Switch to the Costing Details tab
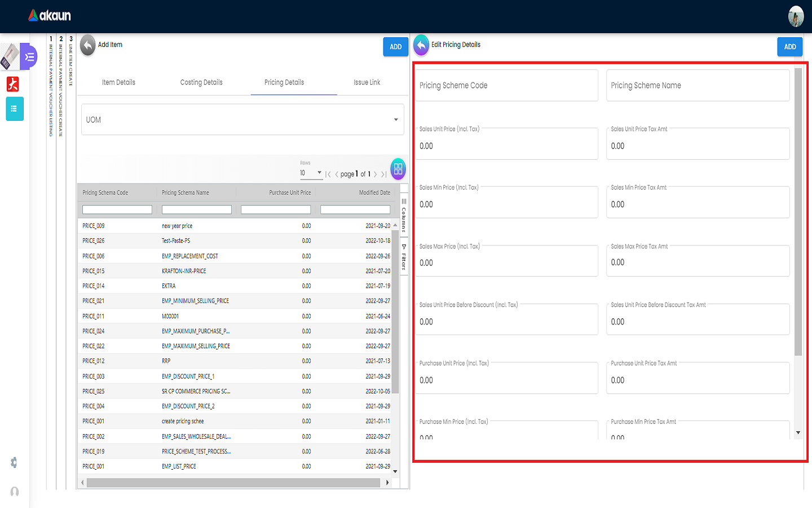Viewport: 812px width, 508px height. click(201, 82)
